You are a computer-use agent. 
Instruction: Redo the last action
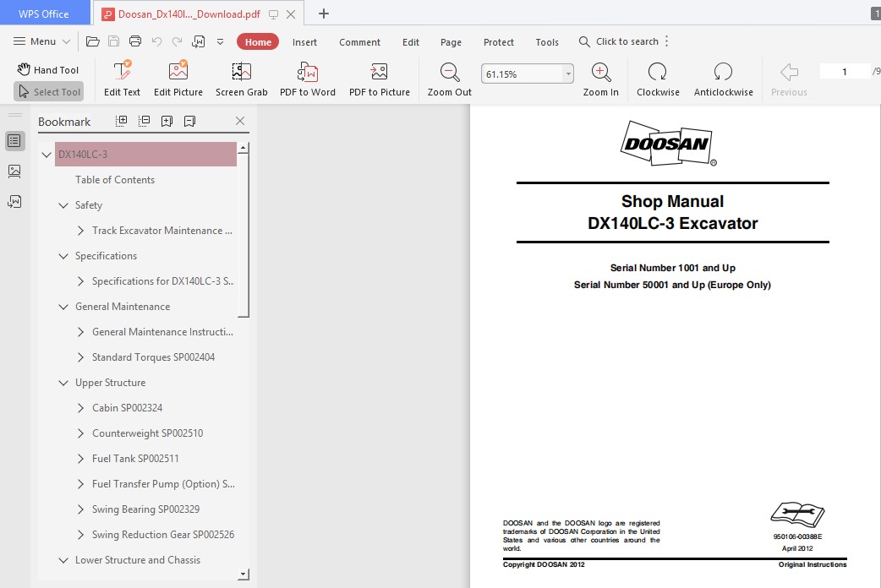(177, 41)
